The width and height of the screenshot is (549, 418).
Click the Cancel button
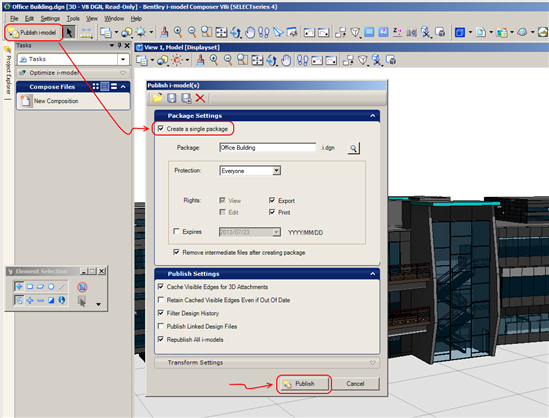[355, 384]
